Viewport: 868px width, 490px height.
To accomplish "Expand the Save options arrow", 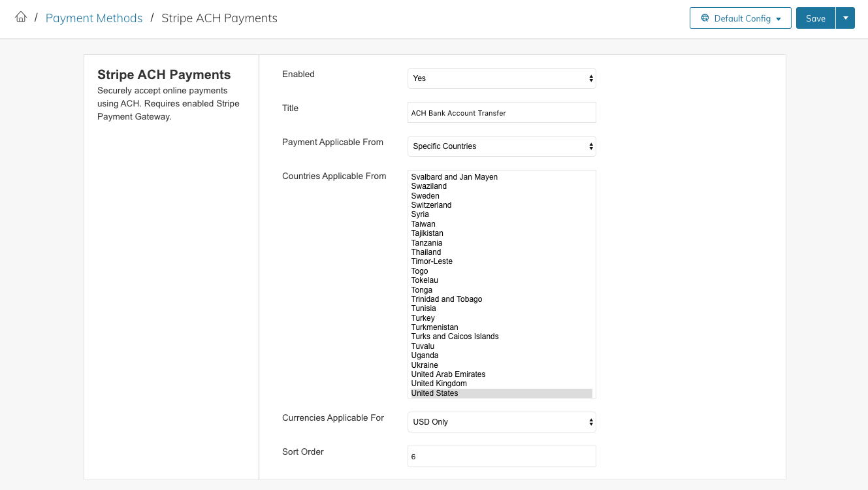I will 846,18.
